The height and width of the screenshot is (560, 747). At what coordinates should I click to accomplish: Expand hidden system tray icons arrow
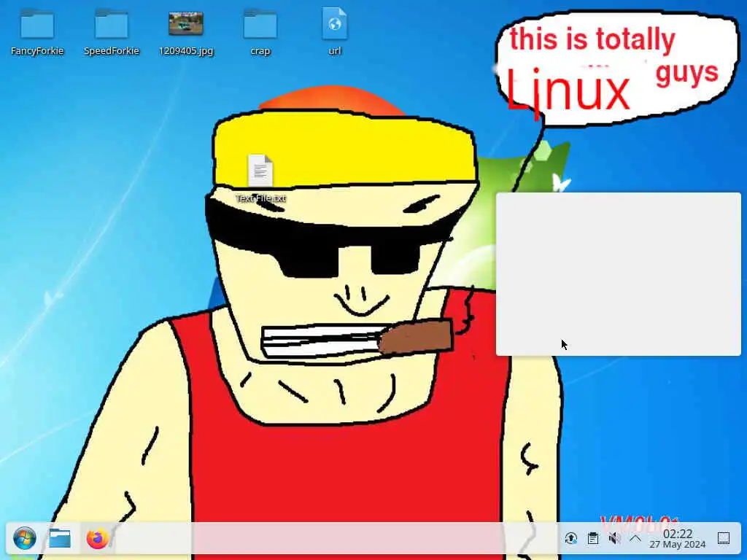[x=635, y=539]
